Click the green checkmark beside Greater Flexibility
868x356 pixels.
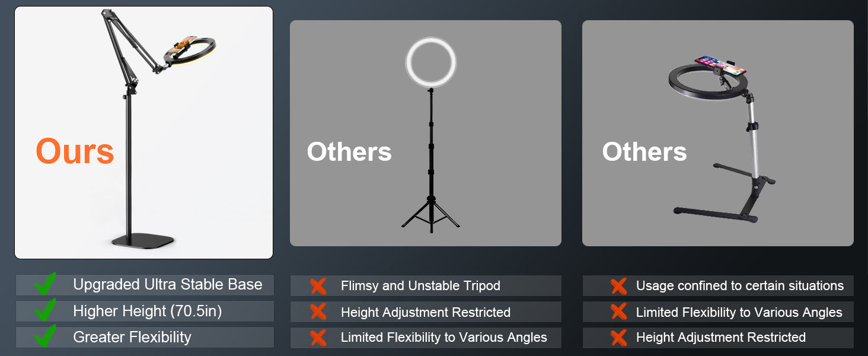45,336
